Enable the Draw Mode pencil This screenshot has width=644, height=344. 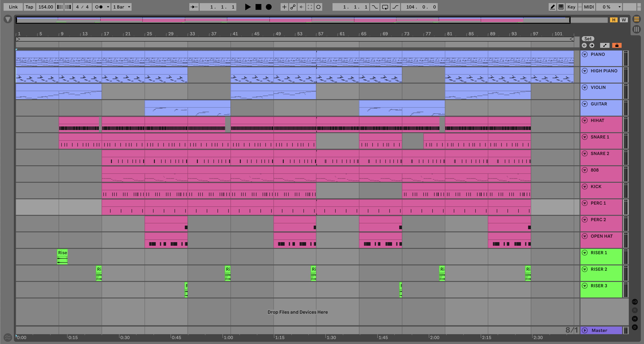pos(552,7)
